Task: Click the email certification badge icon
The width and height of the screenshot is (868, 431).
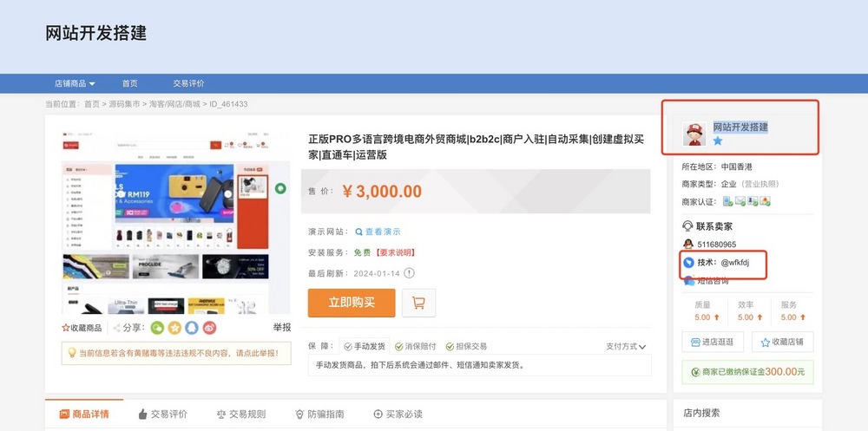Action: pyautogui.click(x=740, y=201)
